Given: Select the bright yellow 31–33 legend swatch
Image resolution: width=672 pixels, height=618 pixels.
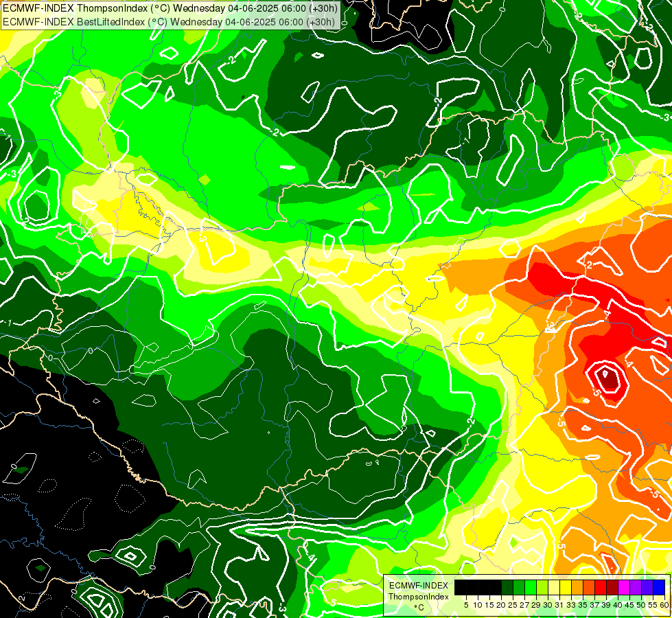Looking at the screenshot, I should [566, 587].
